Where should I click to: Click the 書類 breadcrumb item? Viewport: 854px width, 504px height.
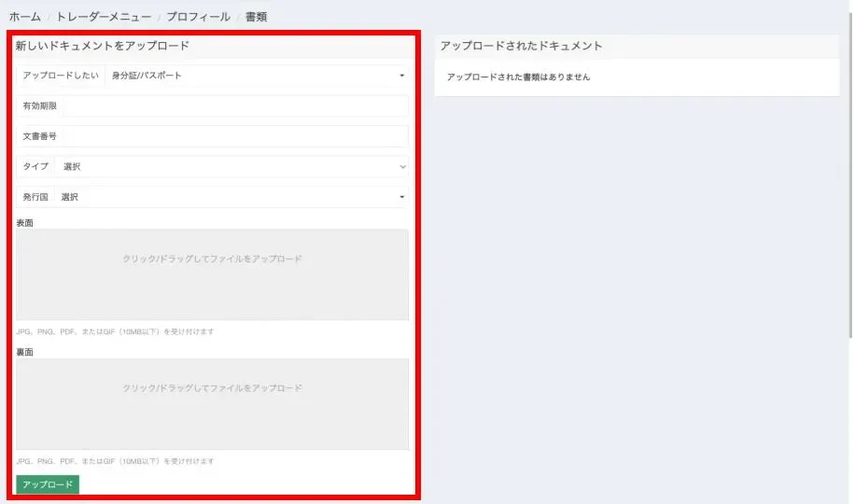click(x=256, y=17)
